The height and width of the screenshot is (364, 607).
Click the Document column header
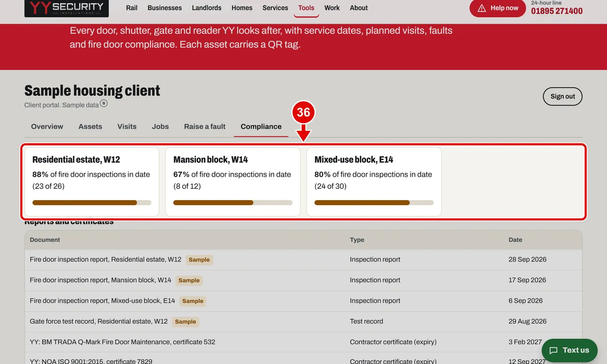(x=45, y=240)
